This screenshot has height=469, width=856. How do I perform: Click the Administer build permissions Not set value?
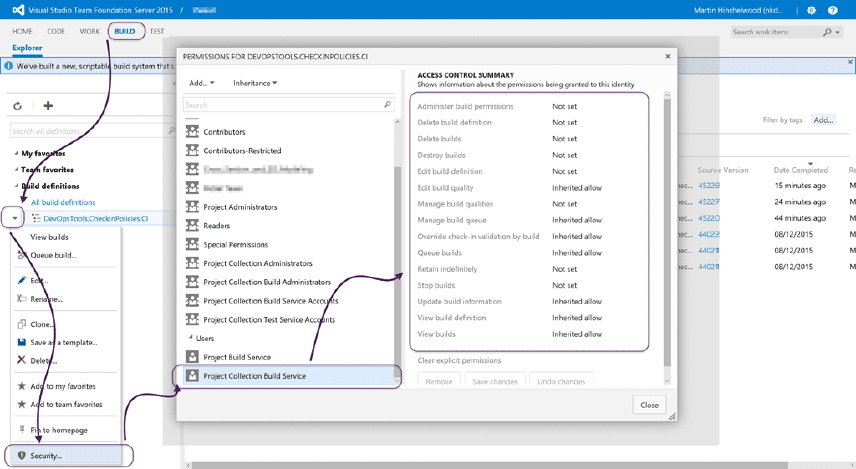coord(564,106)
